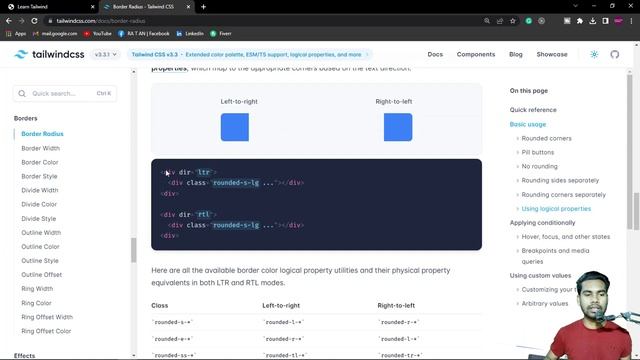Open Ring Offset Color in the sidebar
640x360 pixels.
46,331
